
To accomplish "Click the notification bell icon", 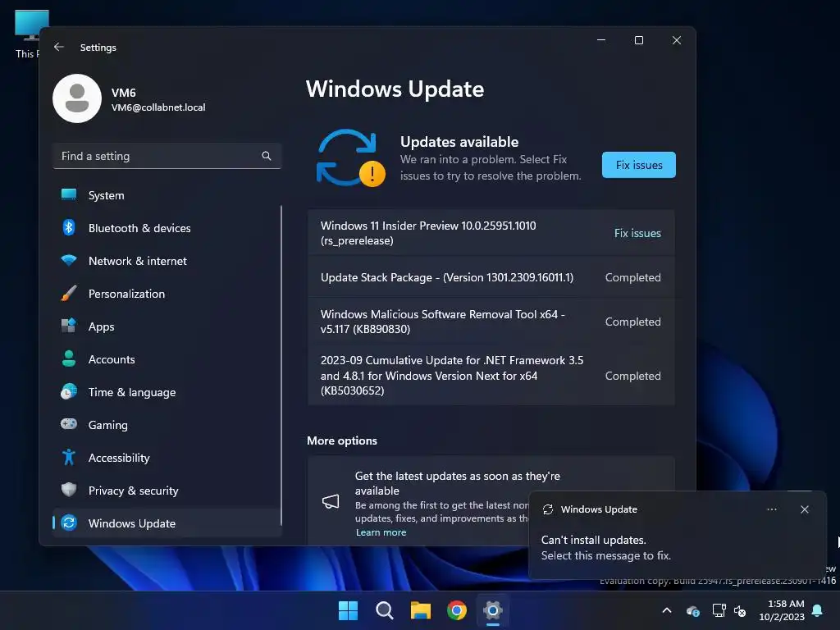I will point(817,610).
